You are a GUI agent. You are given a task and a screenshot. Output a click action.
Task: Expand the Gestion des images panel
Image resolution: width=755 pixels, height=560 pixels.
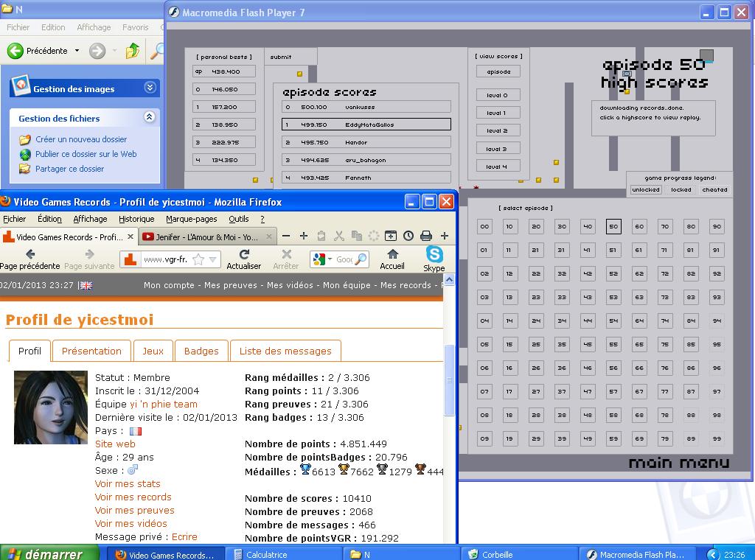pyautogui.click(x=150, y=88)
